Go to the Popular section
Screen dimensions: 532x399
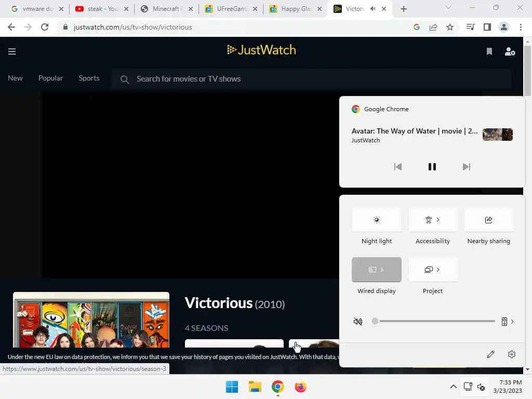pos(50,78)
